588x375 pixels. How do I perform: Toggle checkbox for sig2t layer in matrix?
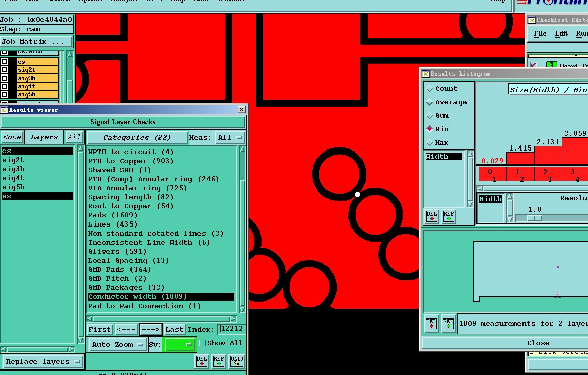[x=5, y=69]
